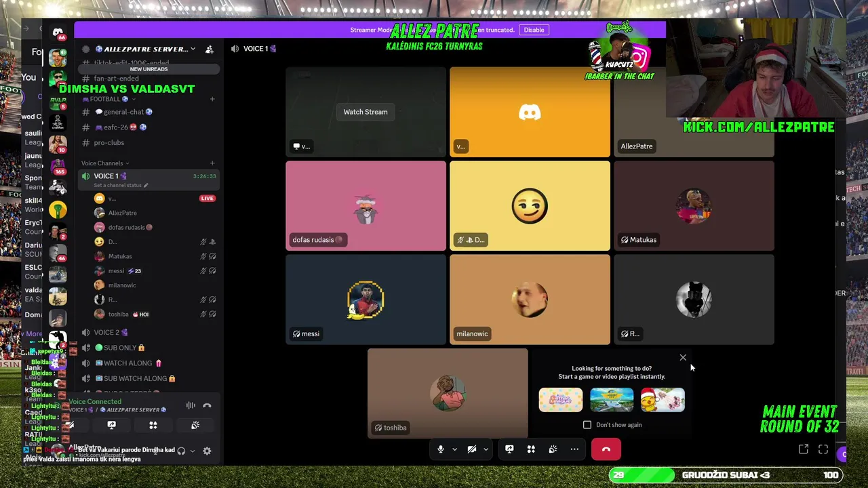The height and width of the screenshot is (488, 868).
Task: Enter full screen for the voice call
Action: 823,449
